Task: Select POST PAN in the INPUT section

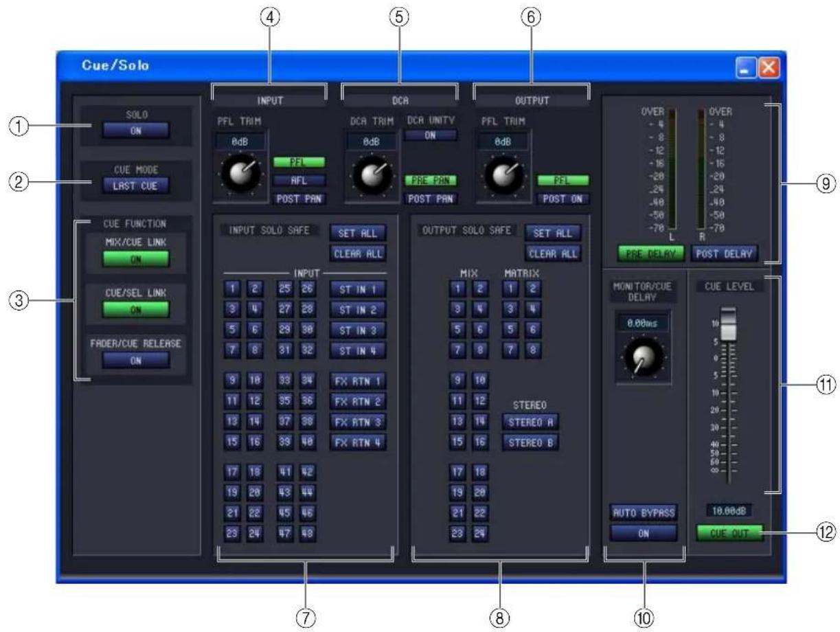Action: coord(299,198)
